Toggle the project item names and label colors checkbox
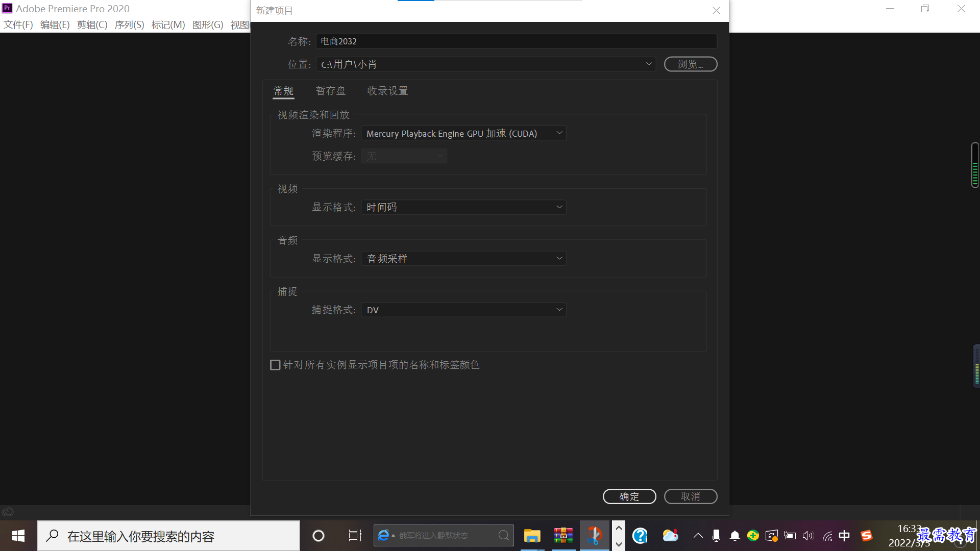 point(275,365)
